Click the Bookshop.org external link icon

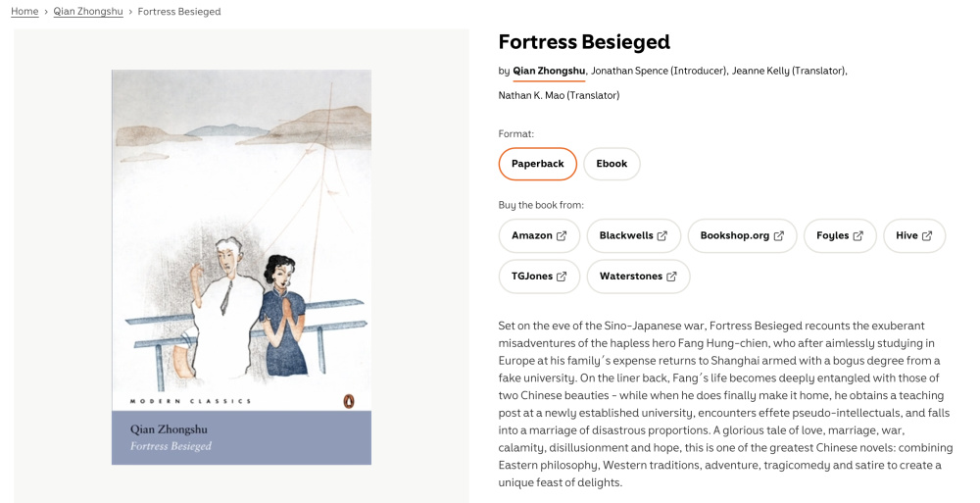[x=779, y=236]
